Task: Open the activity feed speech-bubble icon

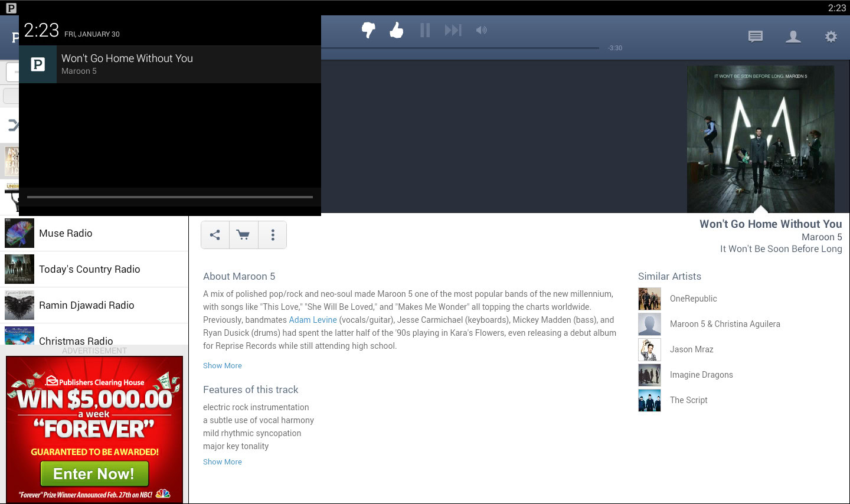Action: [756, 37]
